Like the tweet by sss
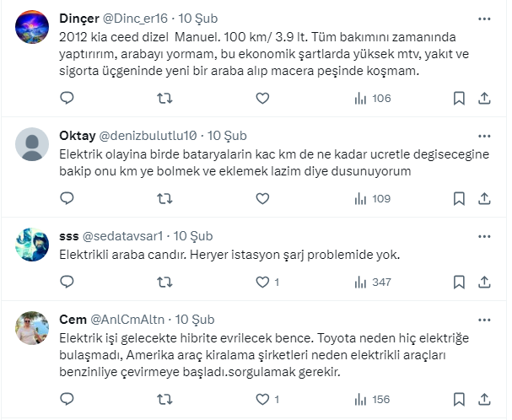512x420 pixels. [x=262, y=283]
